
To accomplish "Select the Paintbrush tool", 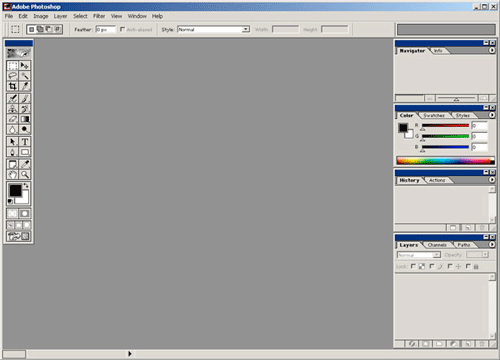I will click(25, 98).
